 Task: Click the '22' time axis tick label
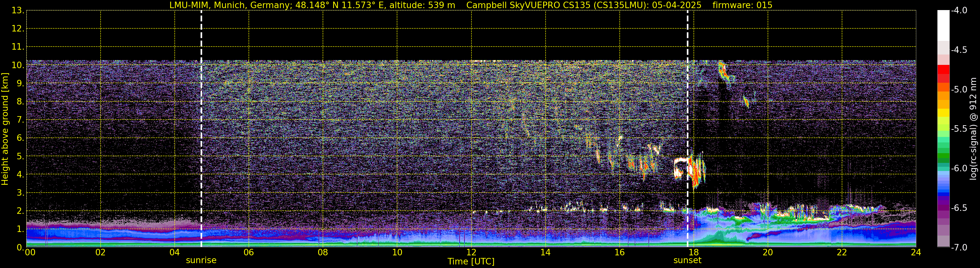[x=842, y=252]
